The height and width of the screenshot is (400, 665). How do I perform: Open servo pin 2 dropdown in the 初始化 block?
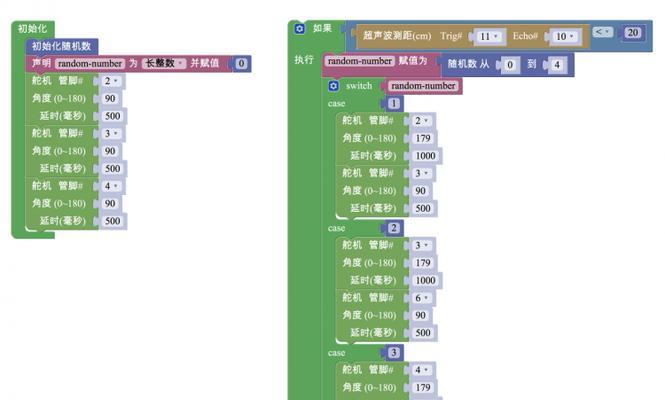point(112,81)
